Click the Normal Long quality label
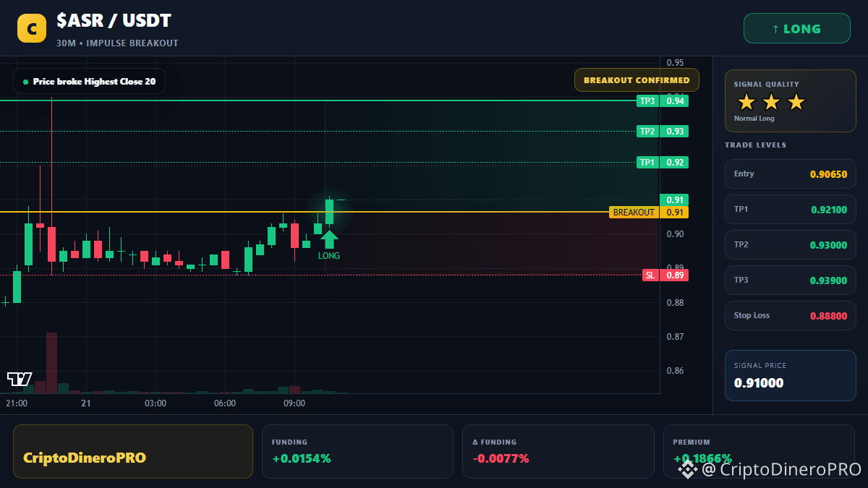 pos(754,119)
